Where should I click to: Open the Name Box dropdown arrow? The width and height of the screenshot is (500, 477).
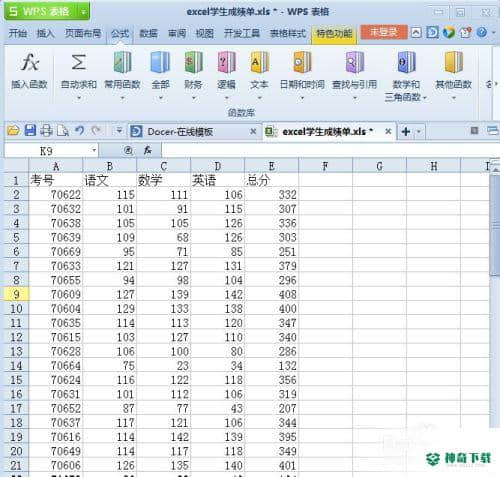click(x=94, y=151)
